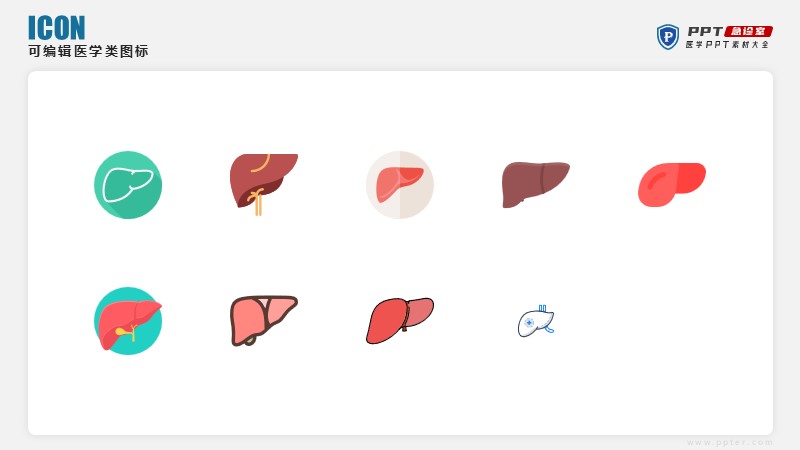The width and height of the screenshot is (800, 450).
Task: Select the red 急诊室 badge
Action: tap(748, 31)
